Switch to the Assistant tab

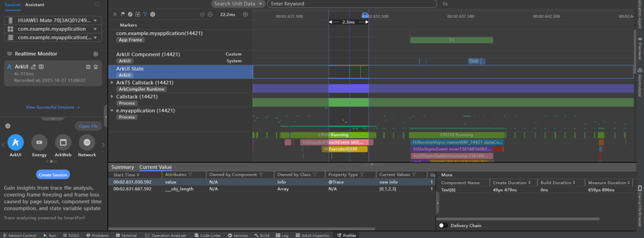point(35,4)
